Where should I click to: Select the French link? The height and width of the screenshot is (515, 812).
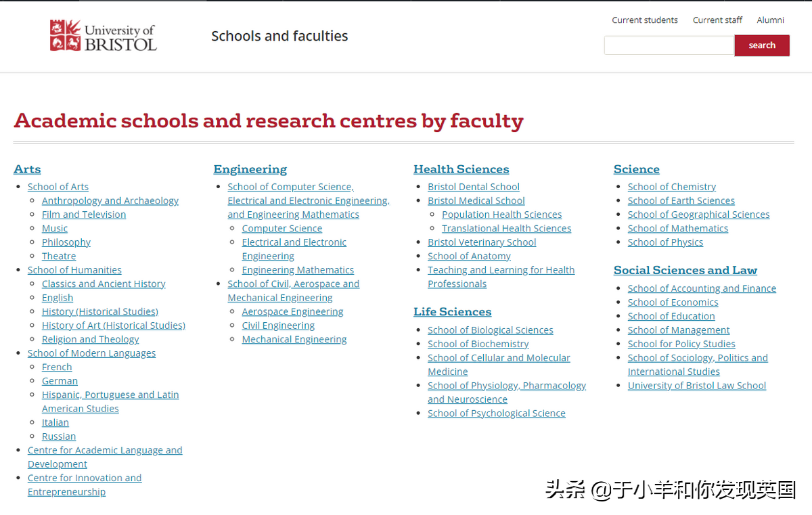point(57,367)
